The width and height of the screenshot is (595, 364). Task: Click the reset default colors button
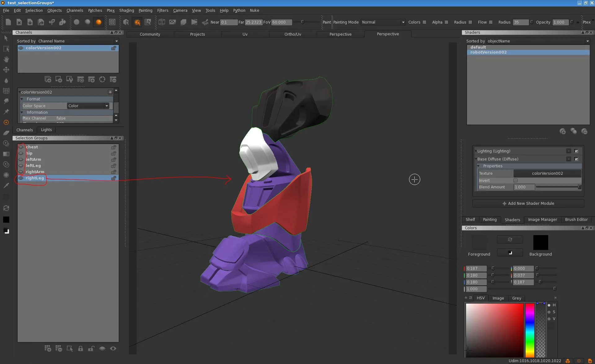510,253
